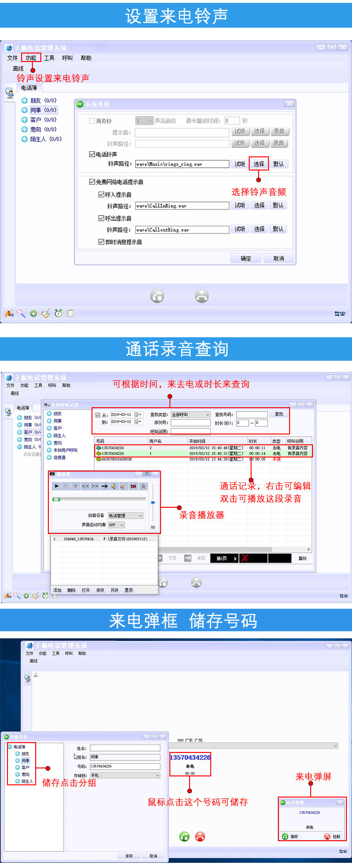Open the 查找类型 全部呼叫 dropdown

191,415
